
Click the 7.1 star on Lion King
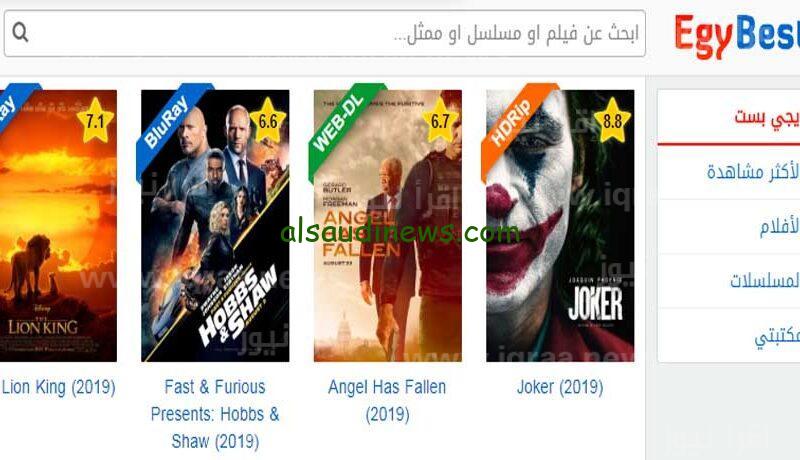click(x=95, y=121)
